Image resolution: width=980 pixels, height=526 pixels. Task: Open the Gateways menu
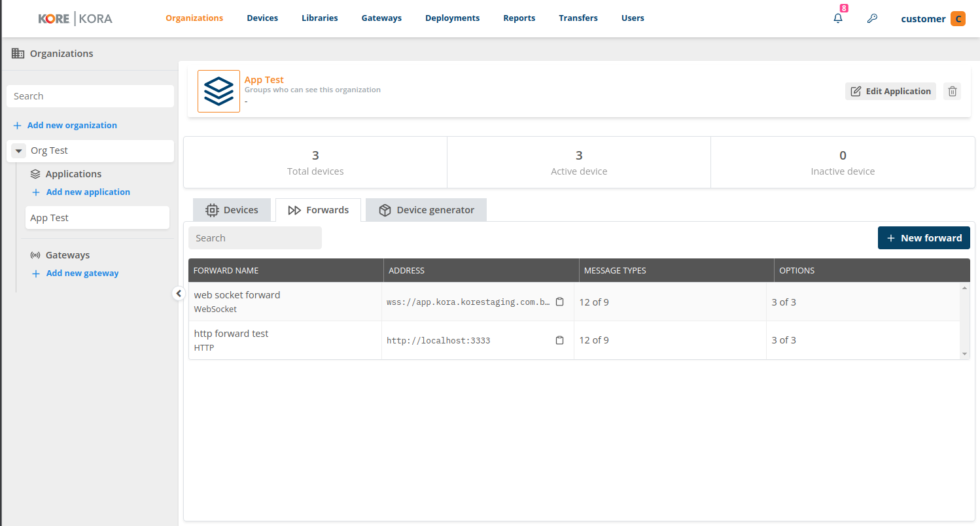381,18
